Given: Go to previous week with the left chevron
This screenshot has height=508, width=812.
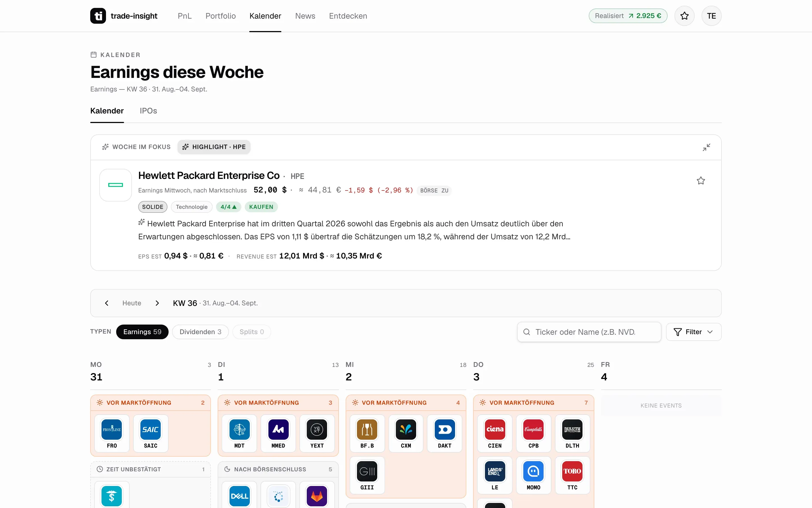Looking at the screenshot, I should pyautogui.click(x=107, y=303).
